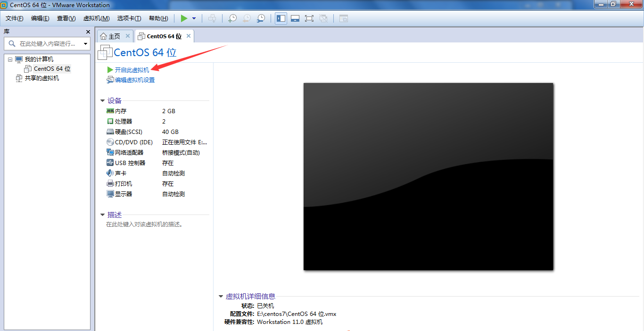Image resolution: width=644 pixels, height=331 pixels.
Task: Open the 帮助(H) menu
Action: [x=158, y=18]
